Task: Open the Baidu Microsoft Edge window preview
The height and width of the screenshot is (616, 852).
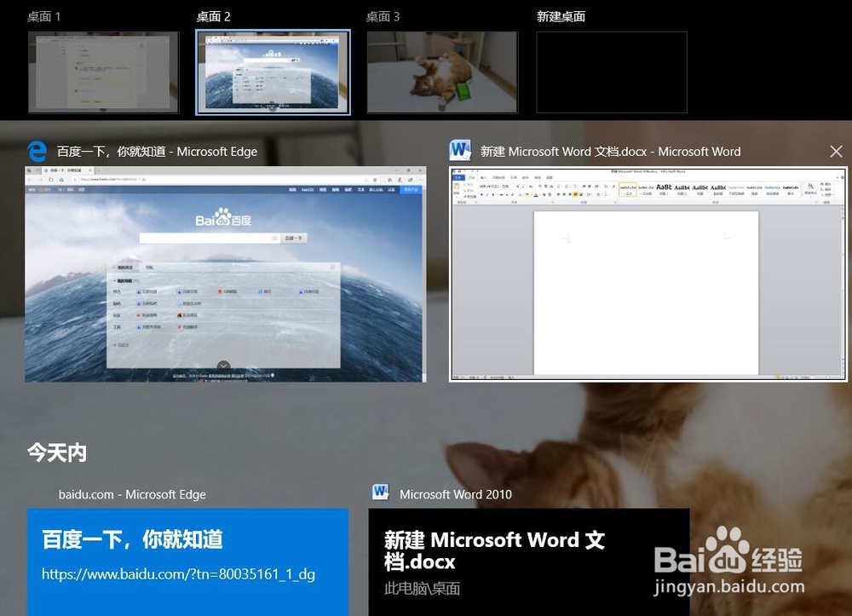Action: (226, 274)
